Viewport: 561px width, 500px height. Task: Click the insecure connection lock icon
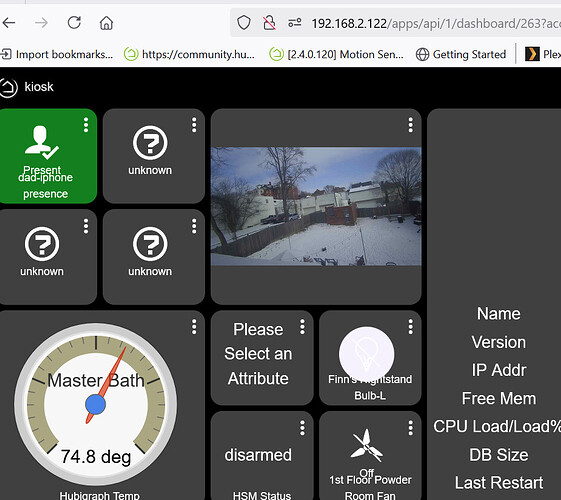coord(269,23)
